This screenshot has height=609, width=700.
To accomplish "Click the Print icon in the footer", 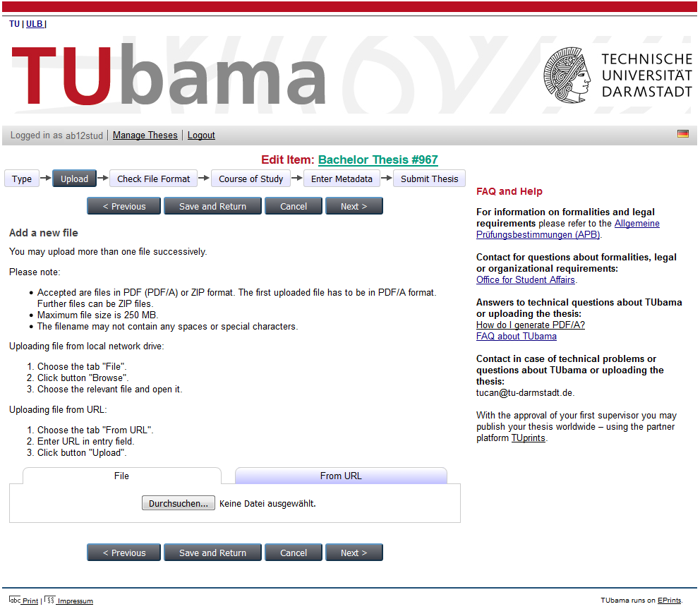I will pos(14,600).
